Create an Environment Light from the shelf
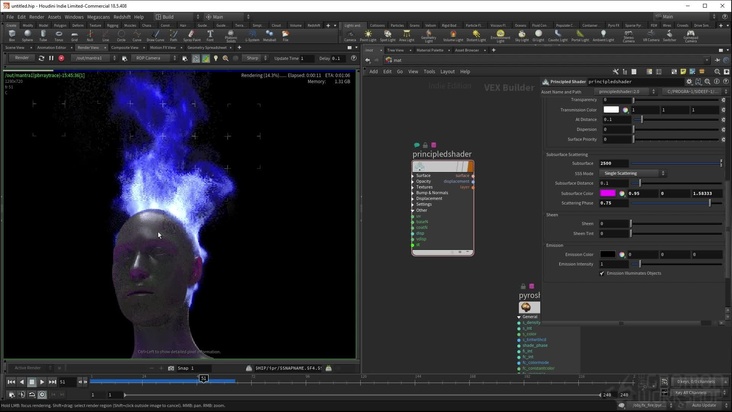Viewport: 732px width, 412px height. 499,35
